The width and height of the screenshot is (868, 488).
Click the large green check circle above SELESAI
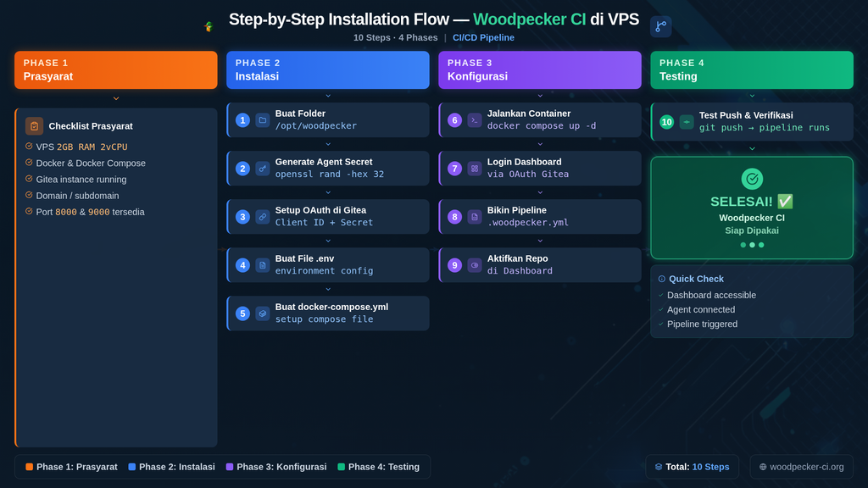(752, 179)
